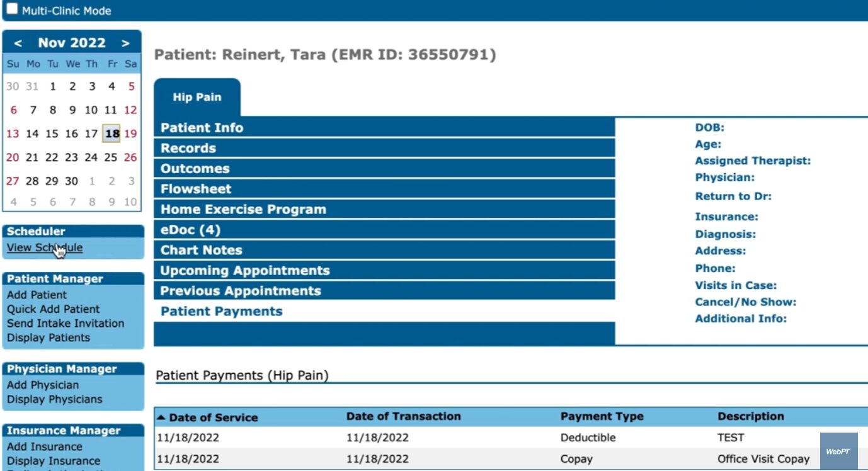This screenshot has height=471, width=868.
Task: Expand the Patient Info section
Action: (202, 128)
